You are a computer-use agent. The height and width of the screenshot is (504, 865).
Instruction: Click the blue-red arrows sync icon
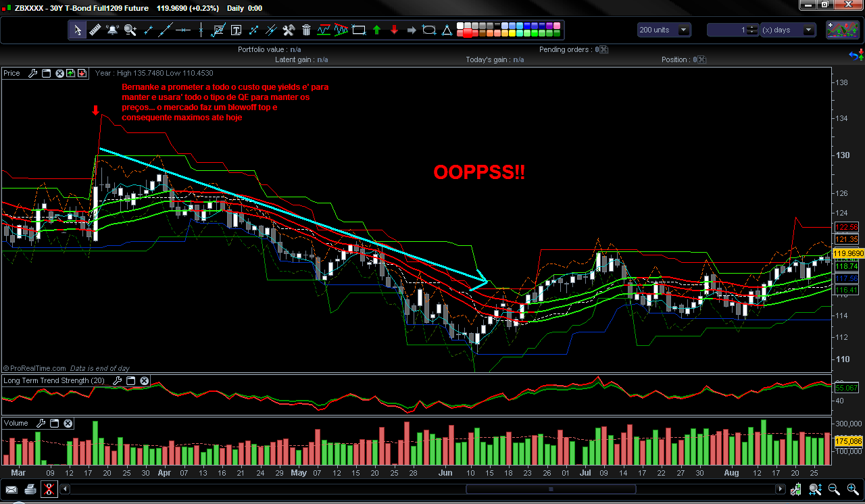point(856,56)
